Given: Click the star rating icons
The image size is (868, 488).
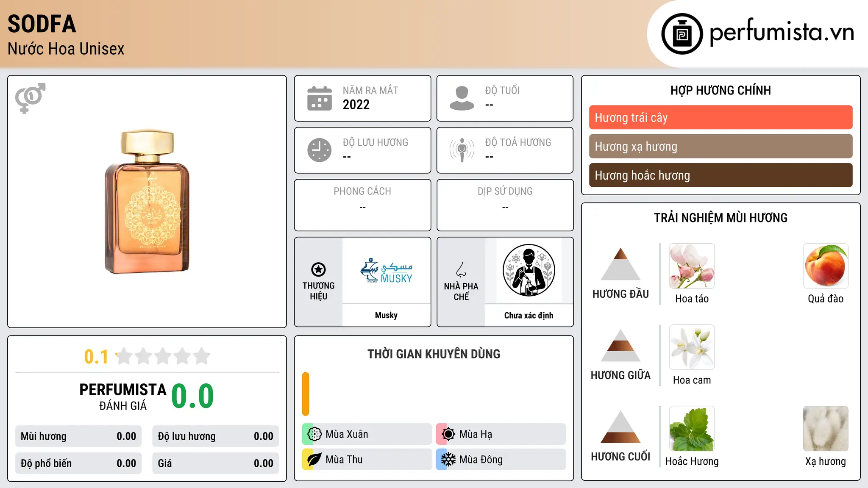Looking at the screenshot, I should (x=163, y=356).
